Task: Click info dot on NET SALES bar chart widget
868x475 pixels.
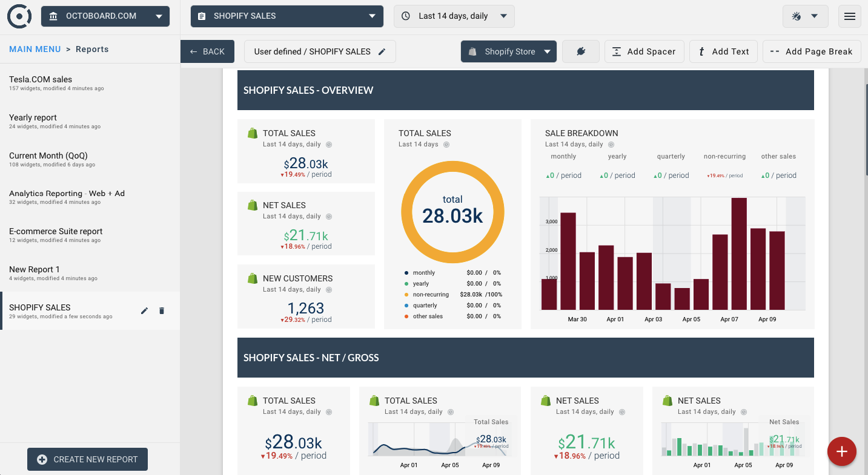Action: click(744, 412)
